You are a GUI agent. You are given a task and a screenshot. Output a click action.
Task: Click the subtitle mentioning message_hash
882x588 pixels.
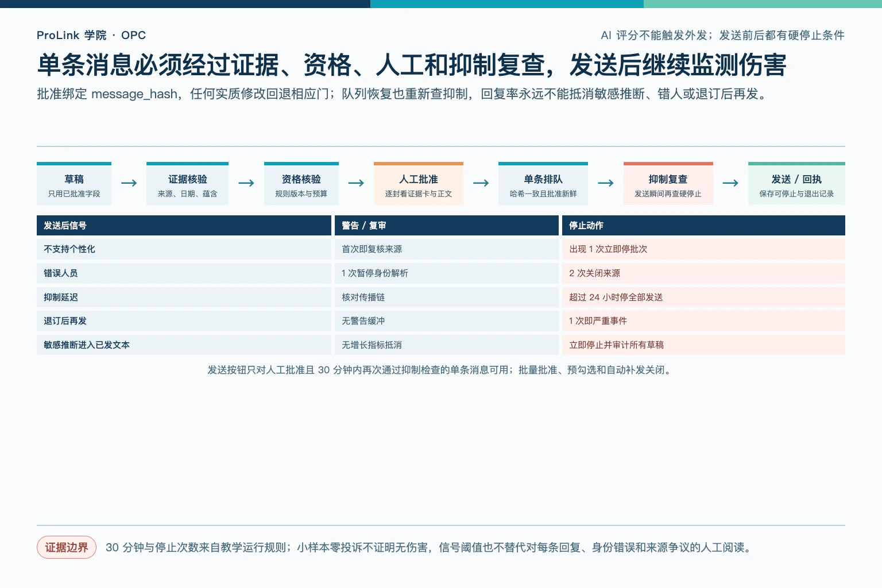(x=403, y=94)
